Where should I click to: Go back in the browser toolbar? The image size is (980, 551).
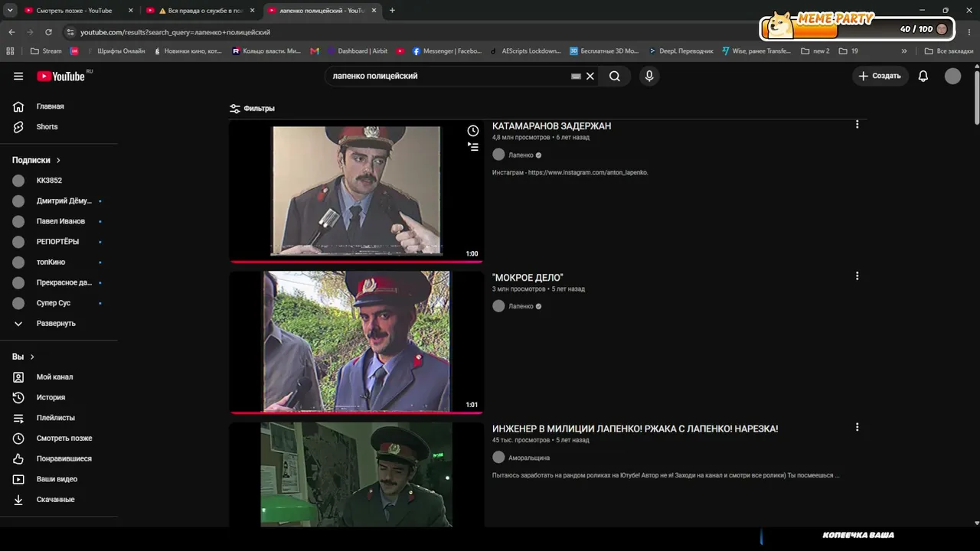click(x=11, y=32)
